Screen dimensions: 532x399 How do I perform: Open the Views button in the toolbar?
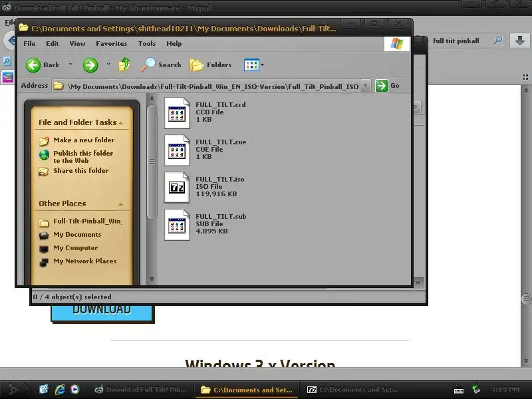251,65
